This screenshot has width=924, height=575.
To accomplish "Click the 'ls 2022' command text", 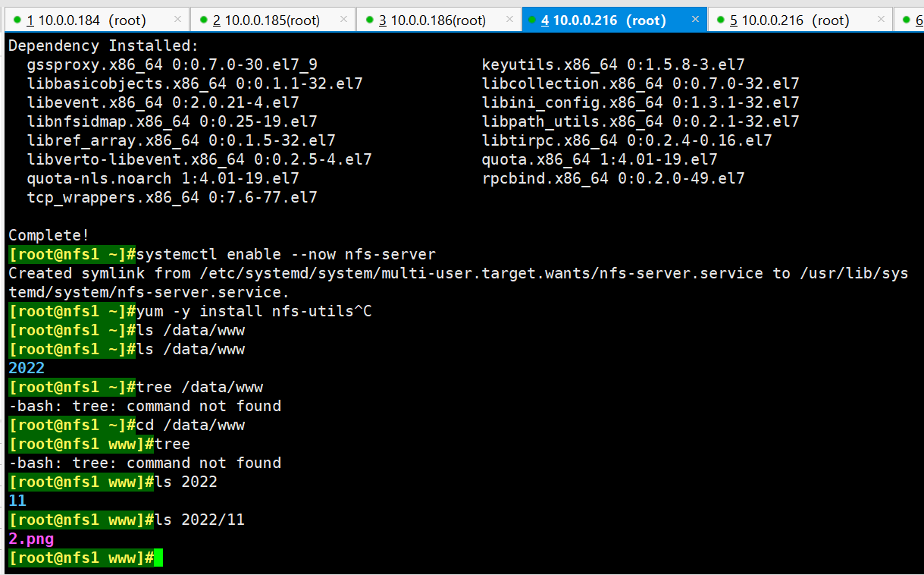I will coord(186,482).
